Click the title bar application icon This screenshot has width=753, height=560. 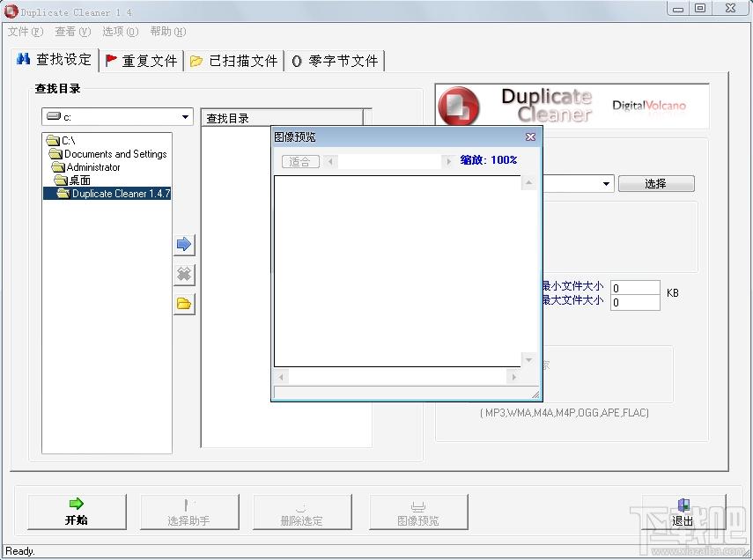(11, 11)
